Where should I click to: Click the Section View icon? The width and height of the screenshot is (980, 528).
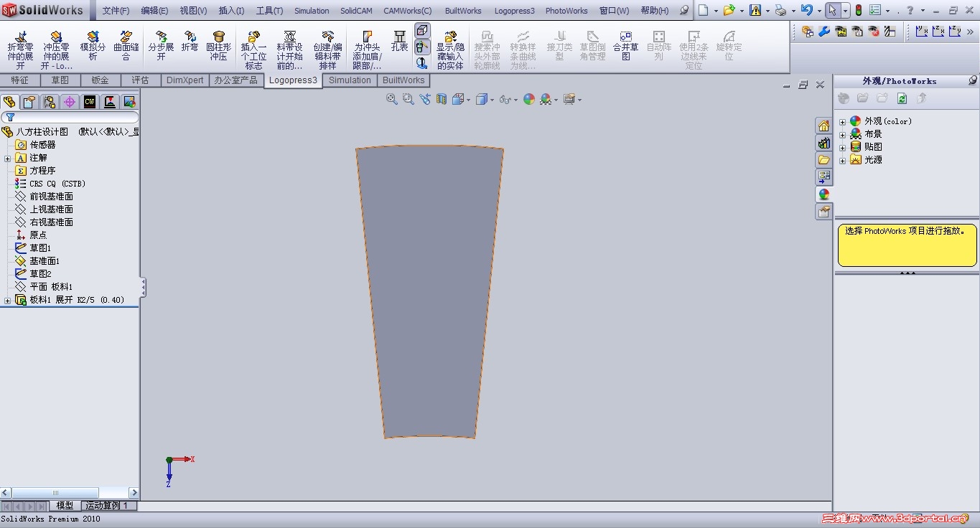coord(442,99)
